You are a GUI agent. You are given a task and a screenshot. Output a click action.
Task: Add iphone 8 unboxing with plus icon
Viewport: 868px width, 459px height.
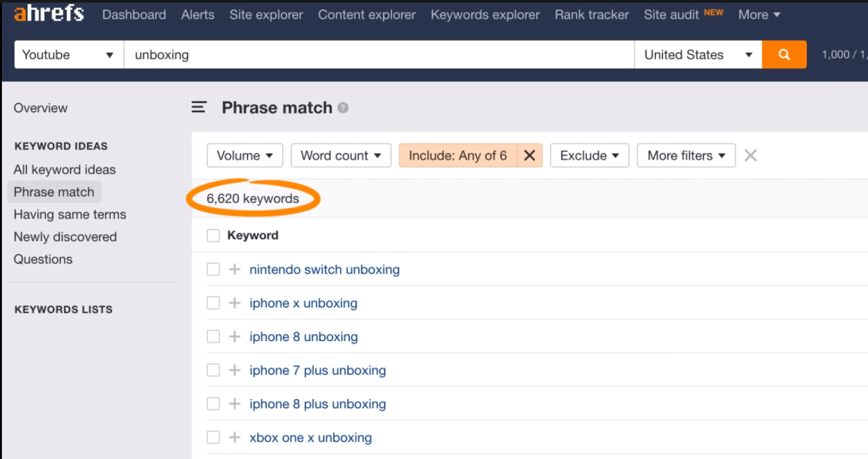click(235, 337)
